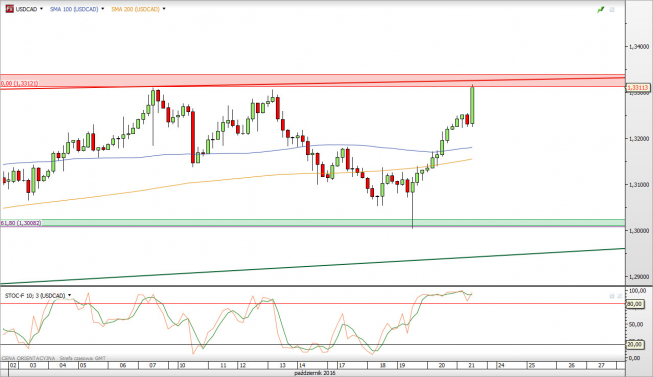Click the faded maximize icon in main chart
The width and height of the screenshot is (653, 377).
612,9
